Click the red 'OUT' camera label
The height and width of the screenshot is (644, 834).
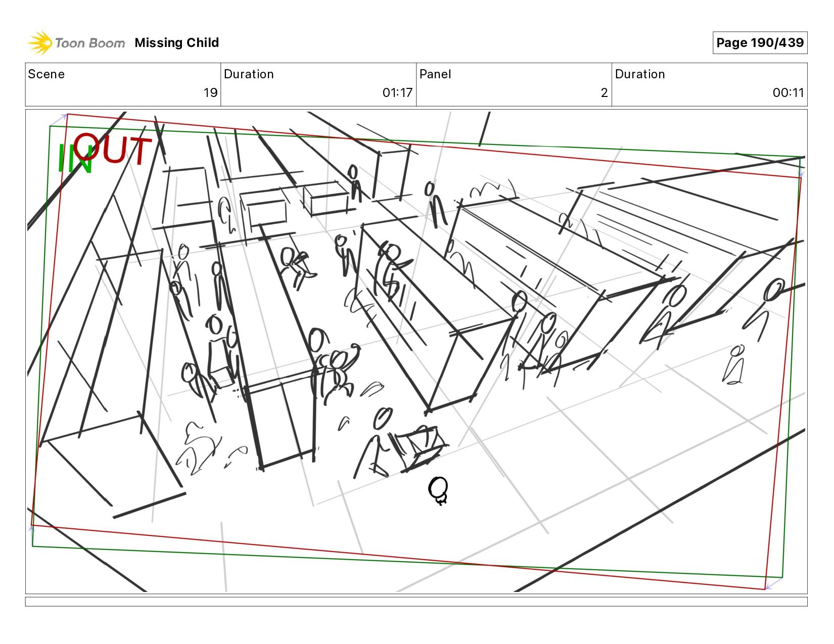[112, 149]
